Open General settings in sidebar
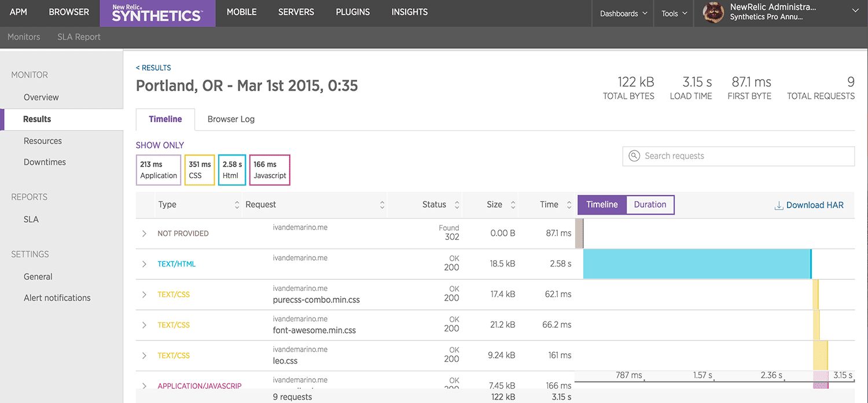This screenshot has height=403, width=868. tap(38, 277)
